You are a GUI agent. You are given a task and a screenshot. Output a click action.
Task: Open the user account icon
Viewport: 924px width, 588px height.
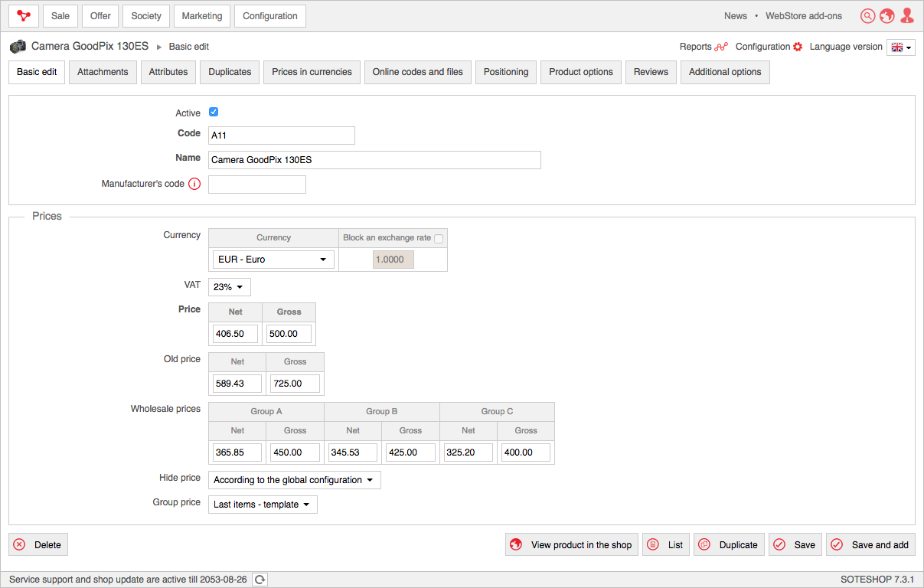[907, 16]
